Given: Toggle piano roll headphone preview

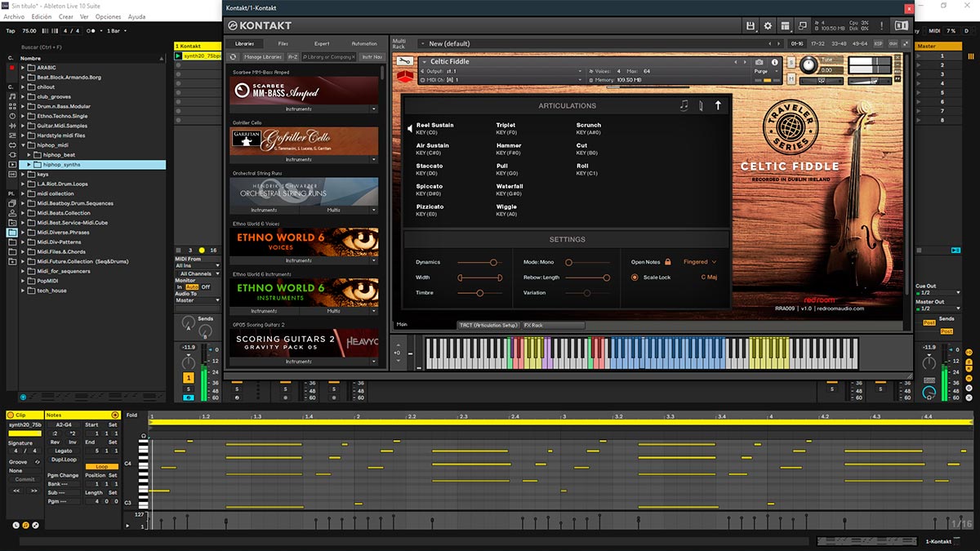Looking at the screenshot, I should pos(144,437).
